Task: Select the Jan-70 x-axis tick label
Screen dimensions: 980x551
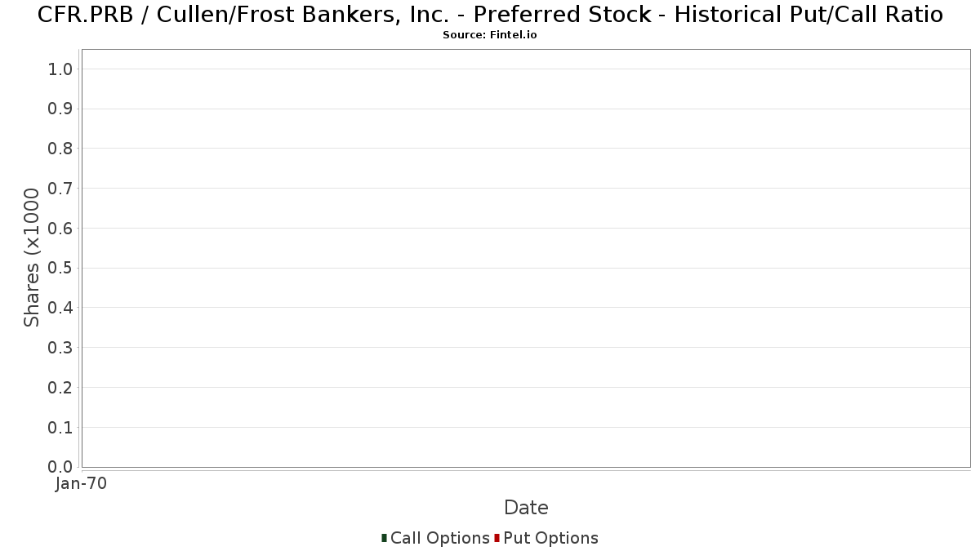Action: 81,484
